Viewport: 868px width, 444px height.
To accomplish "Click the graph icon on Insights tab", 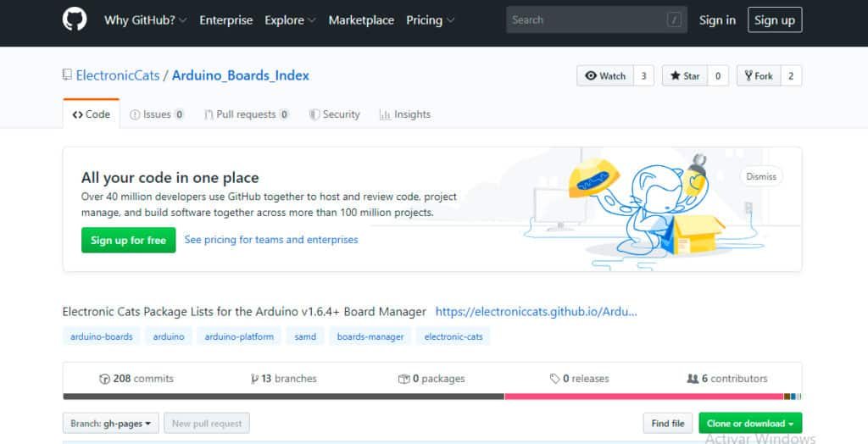I will coord(385,114).
